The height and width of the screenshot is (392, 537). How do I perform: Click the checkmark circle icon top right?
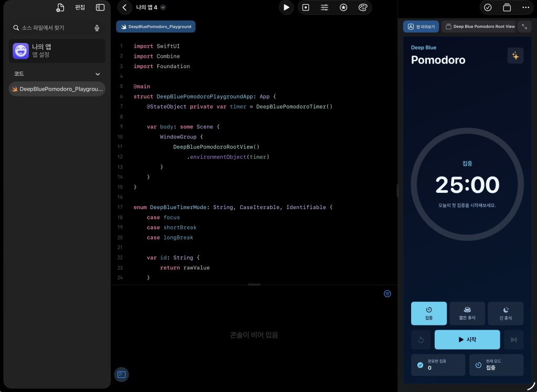[488, 7]
